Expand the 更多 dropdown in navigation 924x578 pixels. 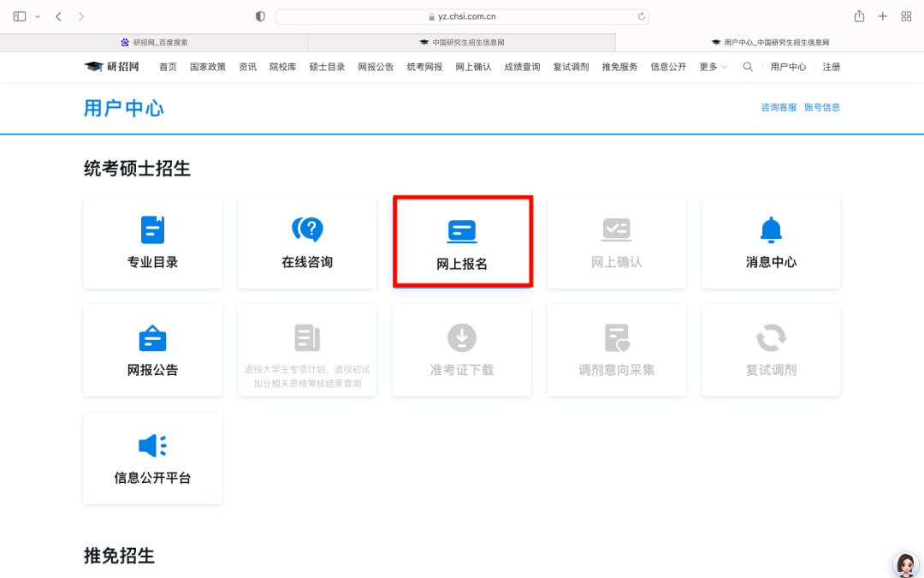point(713,67)
